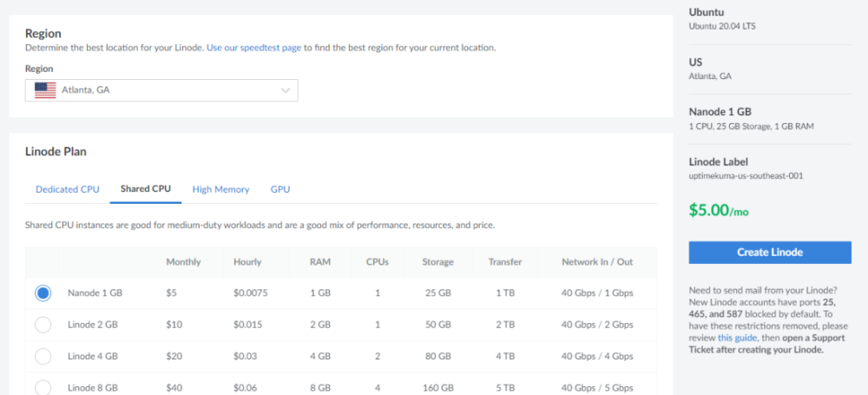The height and width of the screenshot is (395, 868).
Task: Click the $5.00/mo price summary
Action: tap(719, 211)
